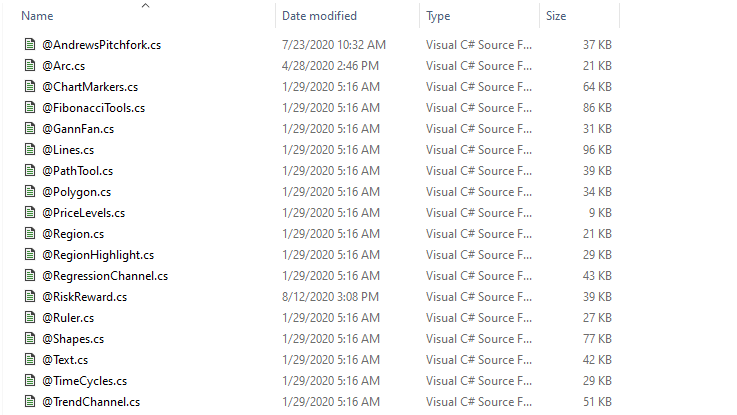
Task: Click the sort arrow above the Name column
Action: (146, 5)
